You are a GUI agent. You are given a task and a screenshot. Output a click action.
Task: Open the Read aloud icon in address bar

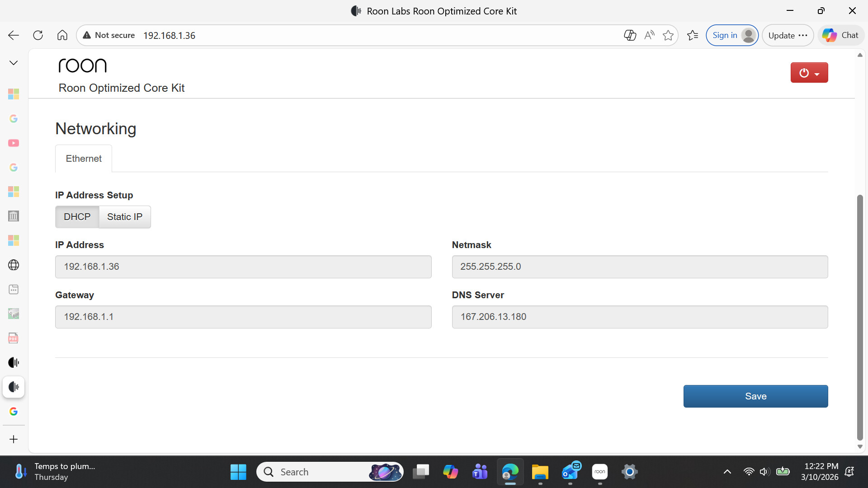649,35
